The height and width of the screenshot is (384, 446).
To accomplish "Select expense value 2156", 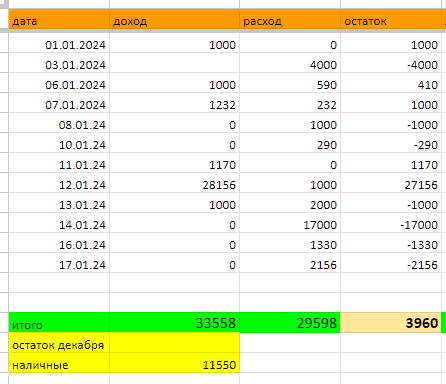I will [x=290, y=263].
